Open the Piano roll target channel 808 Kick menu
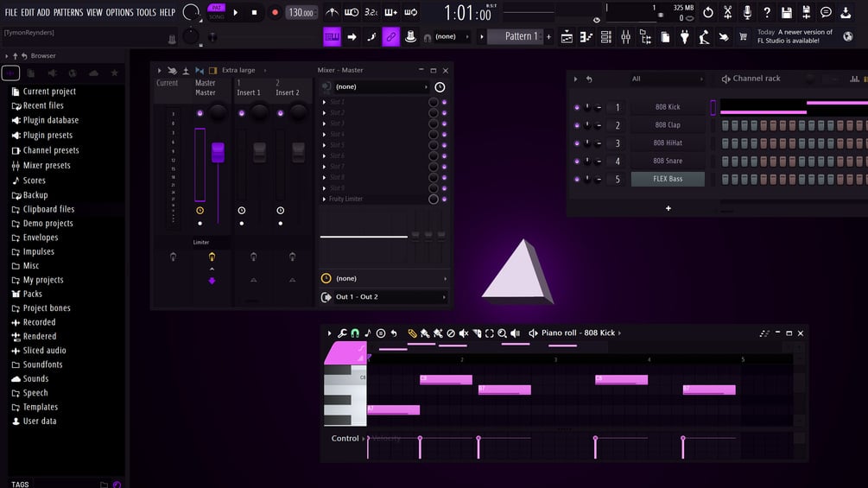The image size is (868, 488). click(580, 333)
